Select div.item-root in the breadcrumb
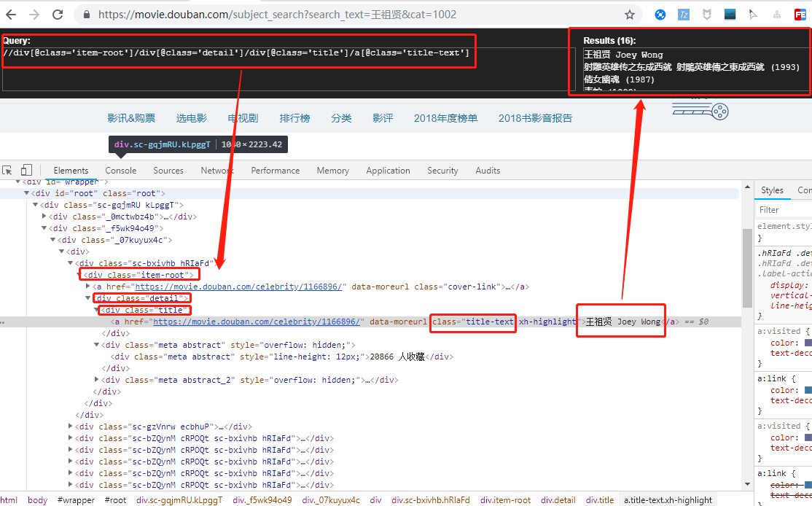The image size is (812, 506). pos(505,499)
